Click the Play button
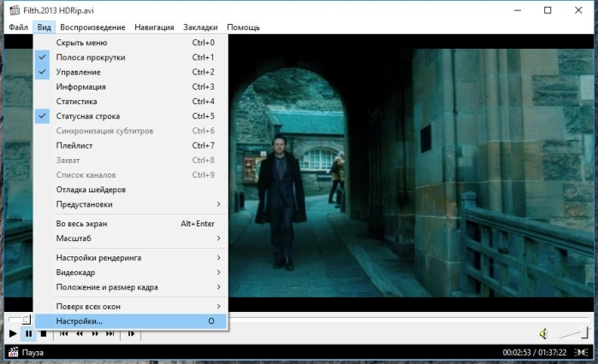Image resolution: width=598 pixels, height=364 pixels. click(x=13, y=334)
